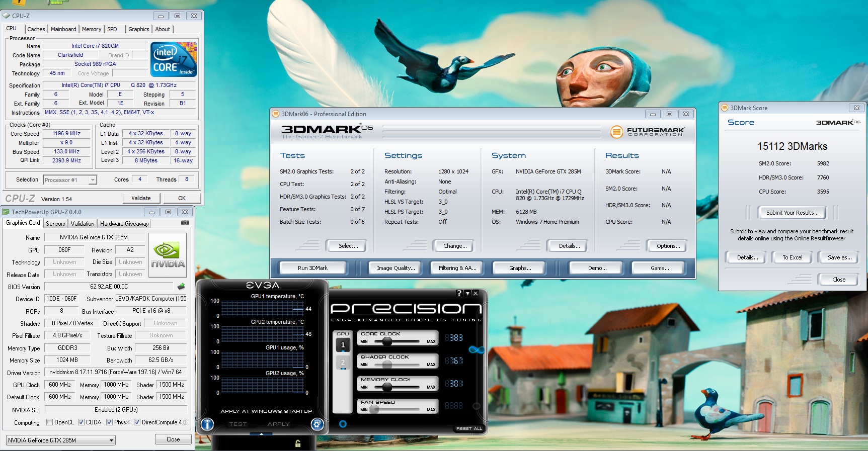This screenshot has height=451, width=868.
Task: Toggle the PhysX checkbox
Action: point(110,422)
